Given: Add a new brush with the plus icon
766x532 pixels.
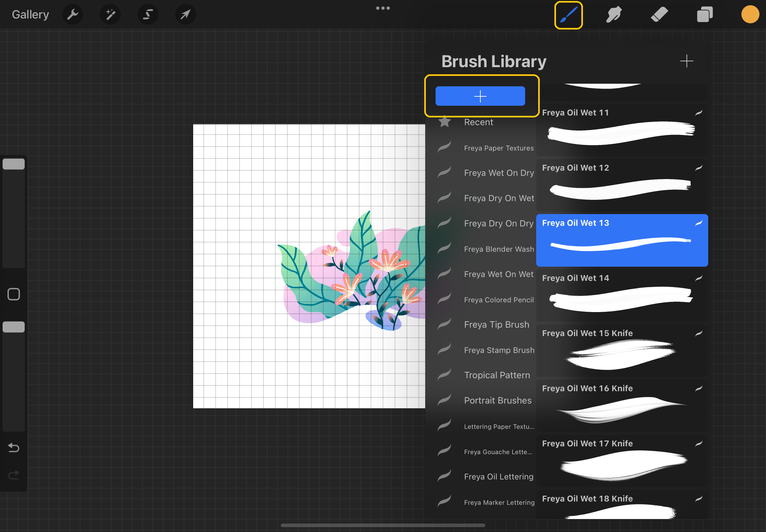Looking at the screenshot, I should coord(686,61).
